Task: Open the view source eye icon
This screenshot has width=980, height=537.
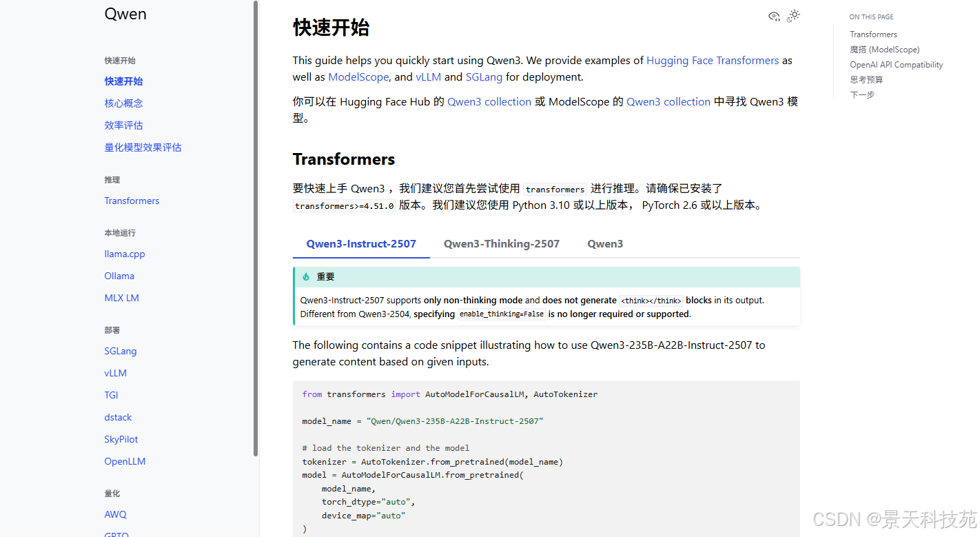Action: pyautogui.click(x=774, y=16)
